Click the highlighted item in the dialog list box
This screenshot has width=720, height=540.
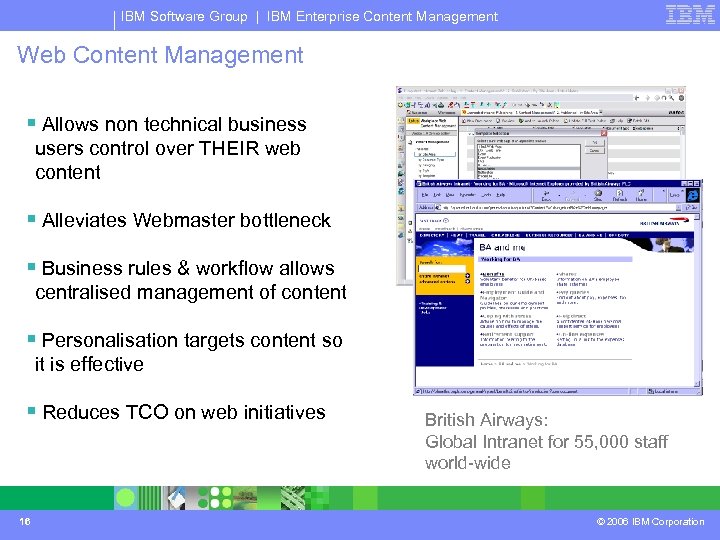tap(529, 169)
